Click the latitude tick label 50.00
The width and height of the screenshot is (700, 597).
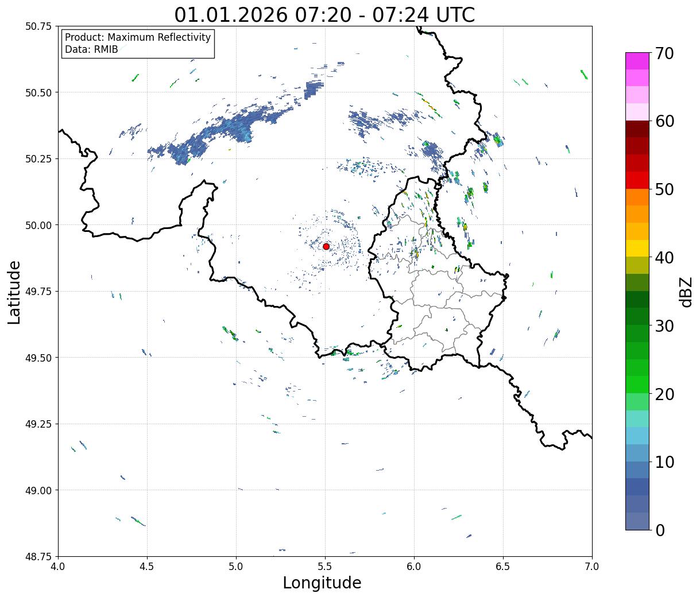click(x=38, y=225)
